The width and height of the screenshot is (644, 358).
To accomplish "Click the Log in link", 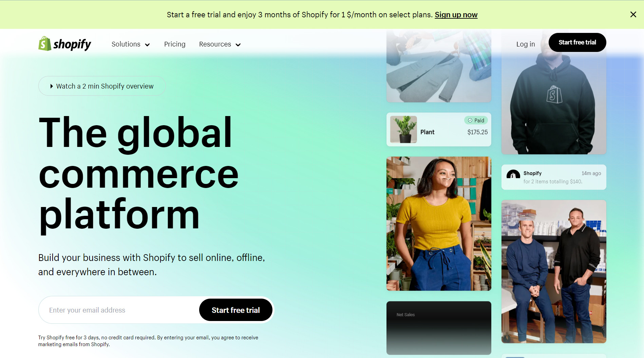I will (x=526, y=44).
